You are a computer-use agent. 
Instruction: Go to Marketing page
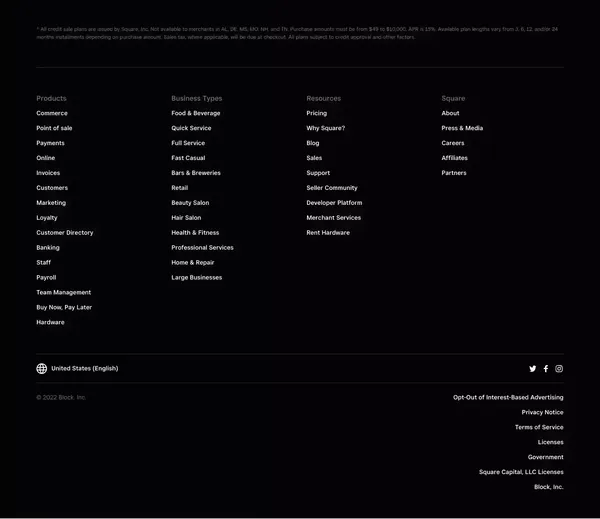[x=51, y=203]
